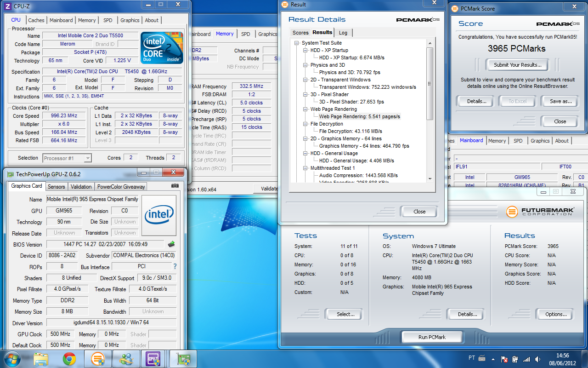
Task: Switch to PCMark05 via its taskbar icon
Action: (x=97, y=359)
